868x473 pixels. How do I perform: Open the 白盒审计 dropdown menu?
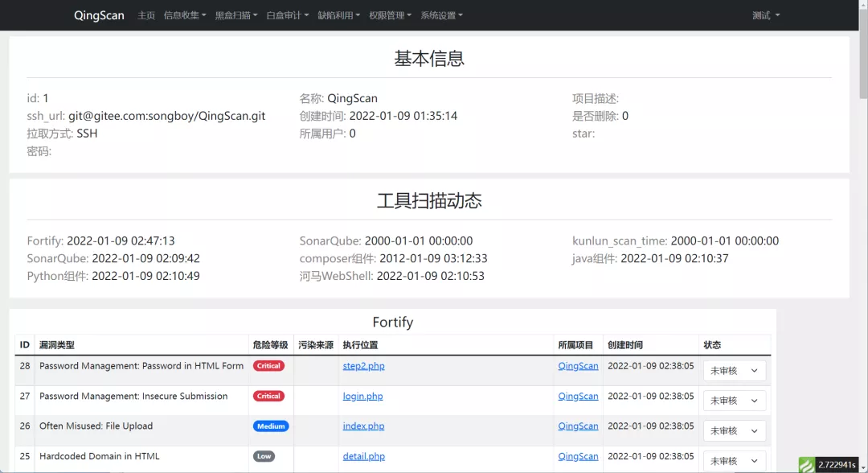[x=287, y=14]
